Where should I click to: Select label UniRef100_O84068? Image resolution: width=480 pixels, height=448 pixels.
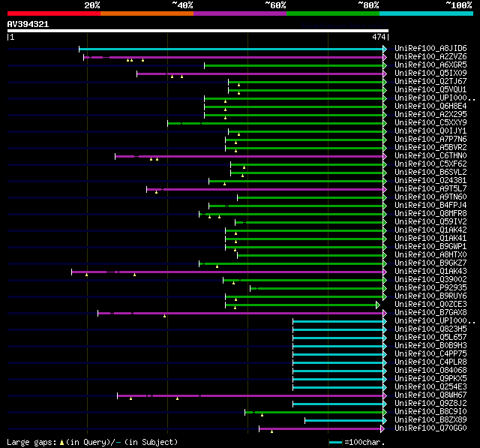point(430,371)
